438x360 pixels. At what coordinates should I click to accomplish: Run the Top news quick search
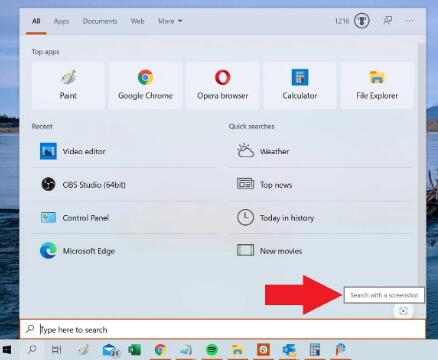(x=321, y=184)
